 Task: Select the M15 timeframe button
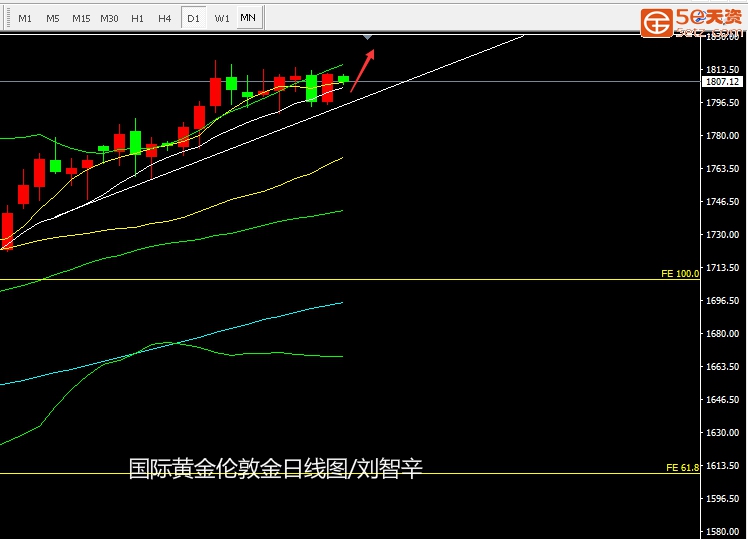point(81,19)
